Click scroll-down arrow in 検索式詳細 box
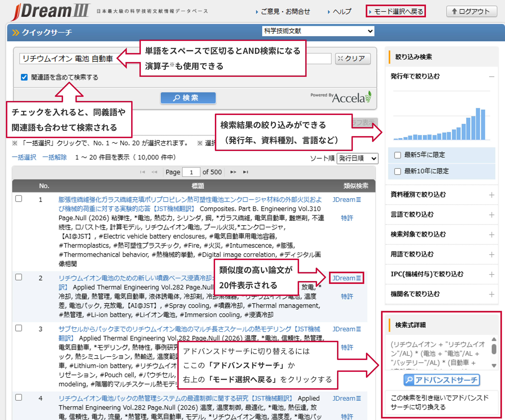 pos(494,366)
